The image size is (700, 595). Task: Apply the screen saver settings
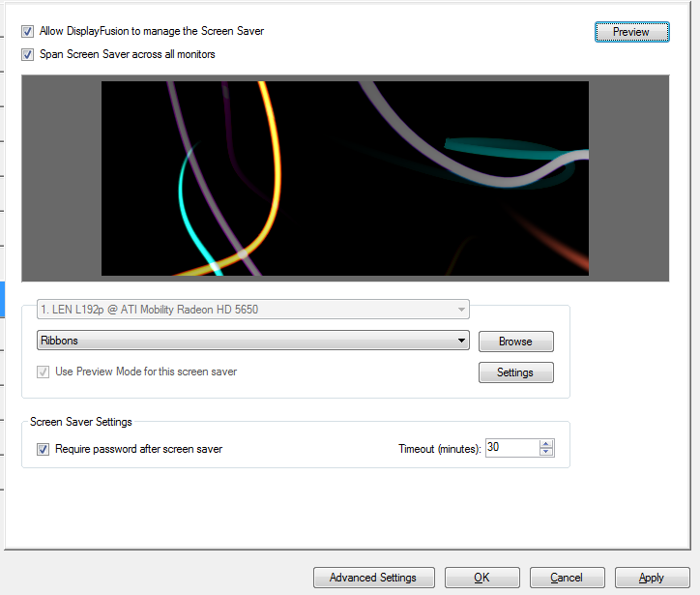(651, 578)
